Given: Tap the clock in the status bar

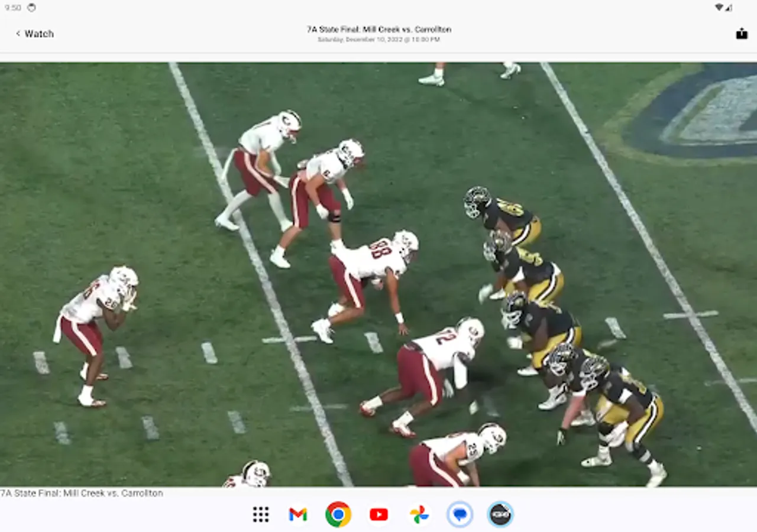Looking at the screenshot, I should click(x=13, y=8).
